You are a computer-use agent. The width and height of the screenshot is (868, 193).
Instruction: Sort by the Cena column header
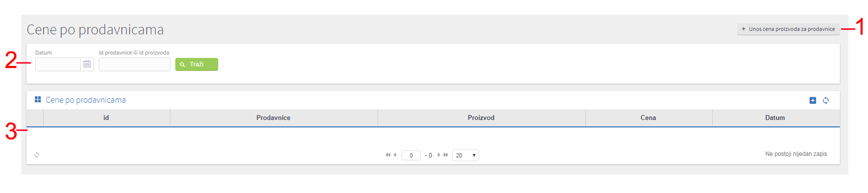648,118
